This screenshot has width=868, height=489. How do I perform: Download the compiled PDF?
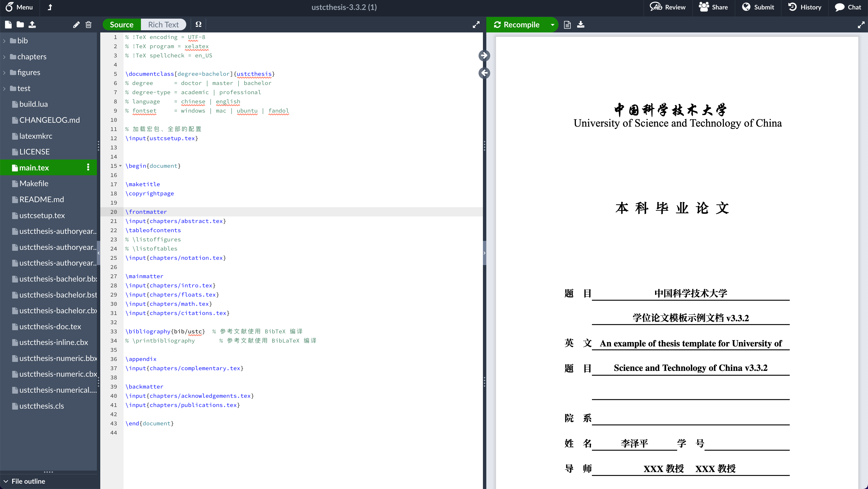[x=581, y=24]
